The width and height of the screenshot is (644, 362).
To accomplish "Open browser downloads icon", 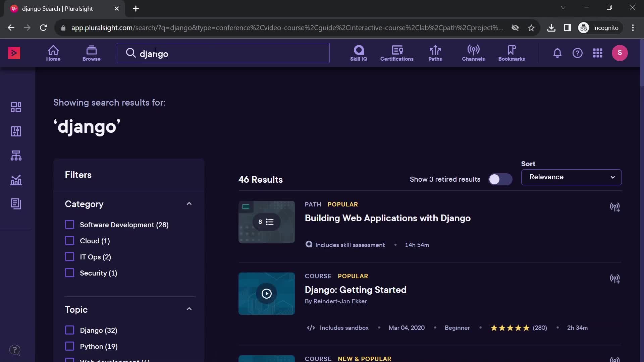I will click(551, 28).
